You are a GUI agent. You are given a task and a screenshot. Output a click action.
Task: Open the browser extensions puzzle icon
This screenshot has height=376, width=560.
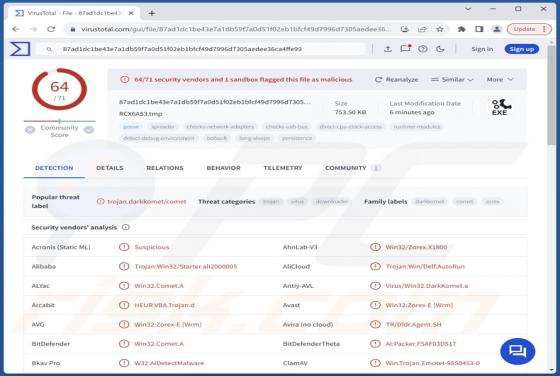(x=462, y=29)
